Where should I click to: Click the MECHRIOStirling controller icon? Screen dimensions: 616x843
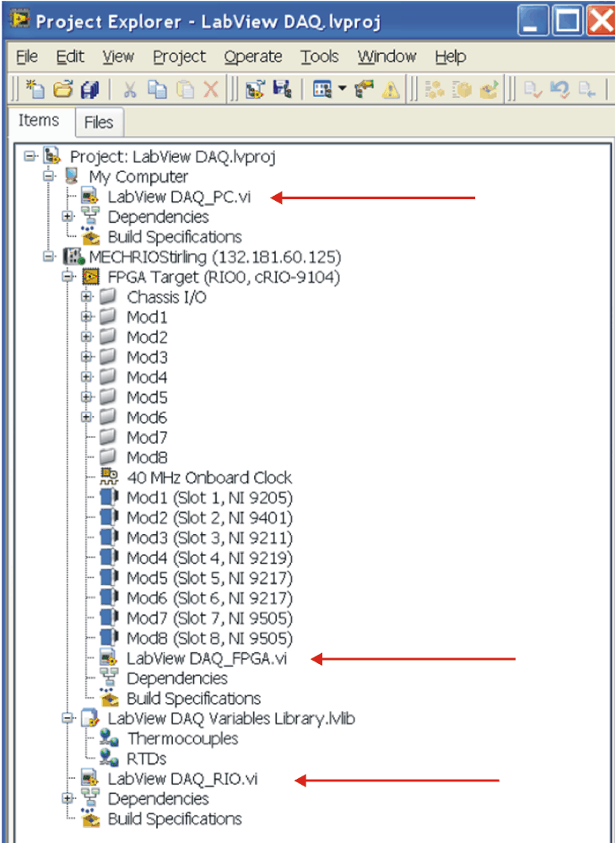pos(73,257)
